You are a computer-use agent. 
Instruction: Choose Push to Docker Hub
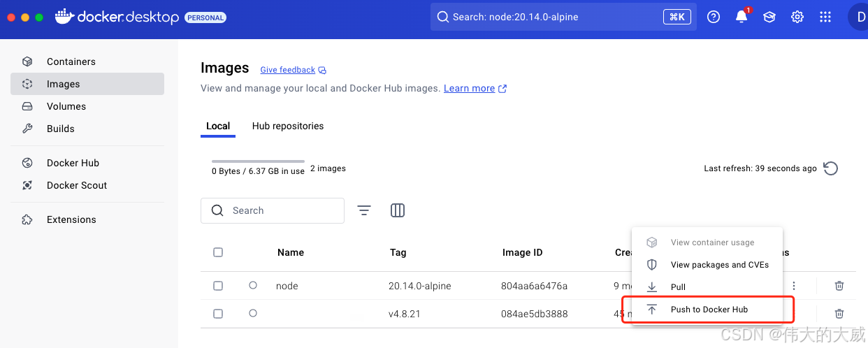click(707, 310)
